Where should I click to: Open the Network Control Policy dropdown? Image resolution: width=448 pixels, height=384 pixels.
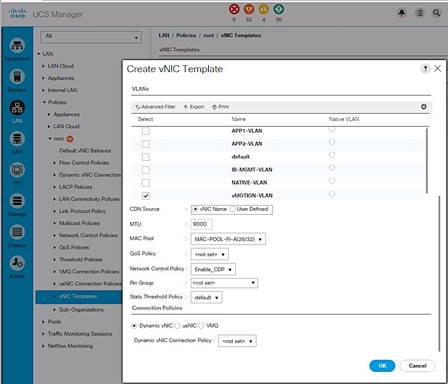coord(213,269)
